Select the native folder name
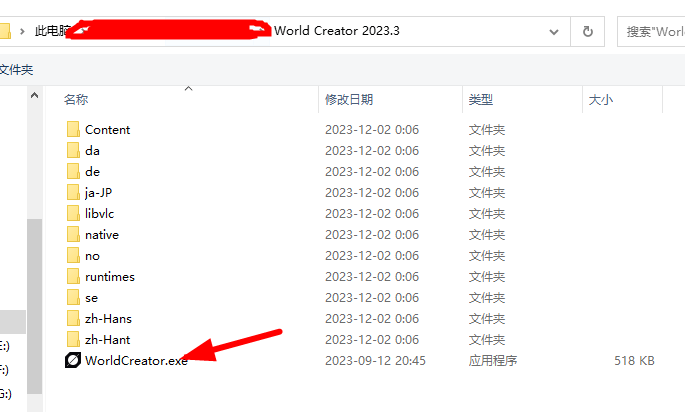 click(x=102, y=235)
